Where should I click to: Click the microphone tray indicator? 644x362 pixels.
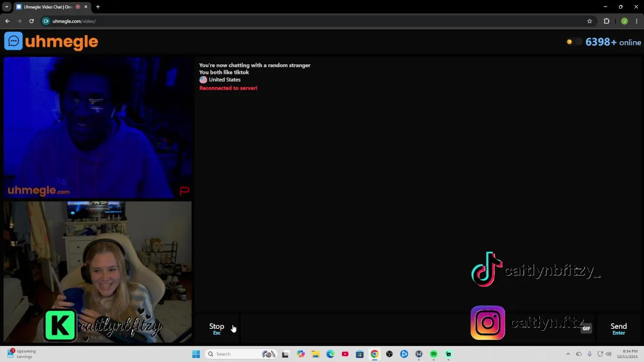590,354
